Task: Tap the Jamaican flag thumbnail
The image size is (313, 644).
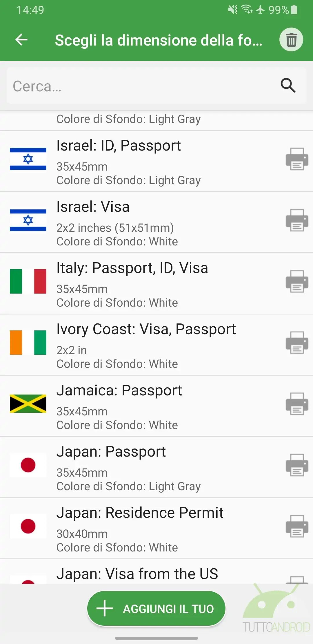Action: pos(28,404)
